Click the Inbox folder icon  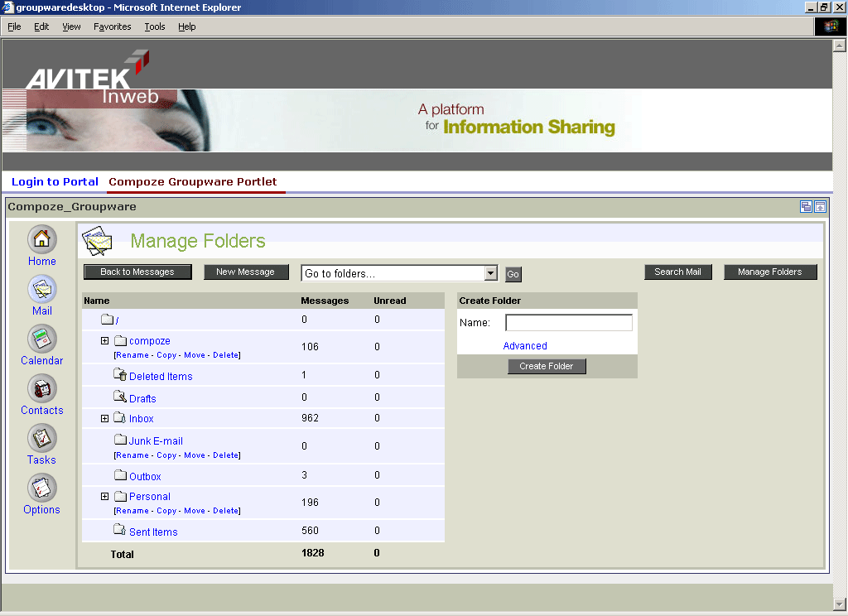click(x=120, y=417)
